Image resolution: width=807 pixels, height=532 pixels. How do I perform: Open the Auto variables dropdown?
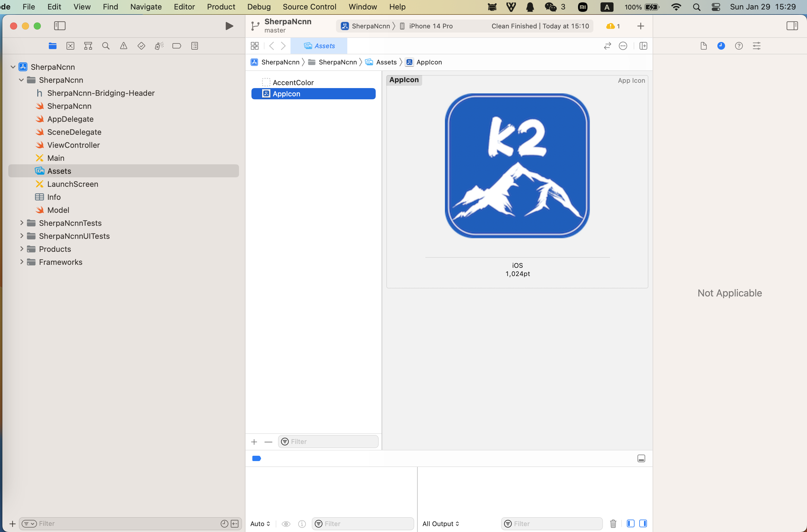[260, 523]
